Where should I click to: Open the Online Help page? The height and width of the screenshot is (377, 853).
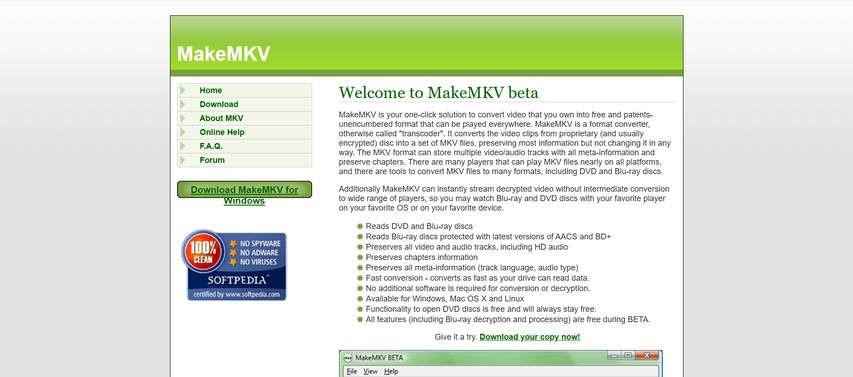(x=222, y=132)
